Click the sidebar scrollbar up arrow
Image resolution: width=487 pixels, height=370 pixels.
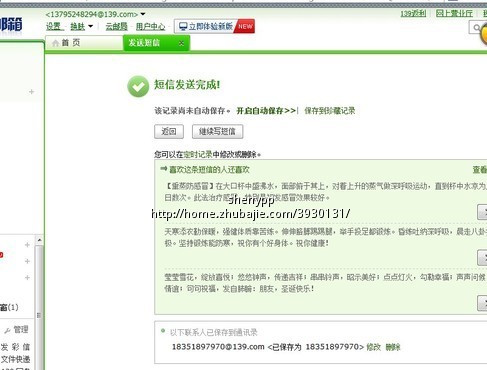pyautogui.click(x=39, y=240)
